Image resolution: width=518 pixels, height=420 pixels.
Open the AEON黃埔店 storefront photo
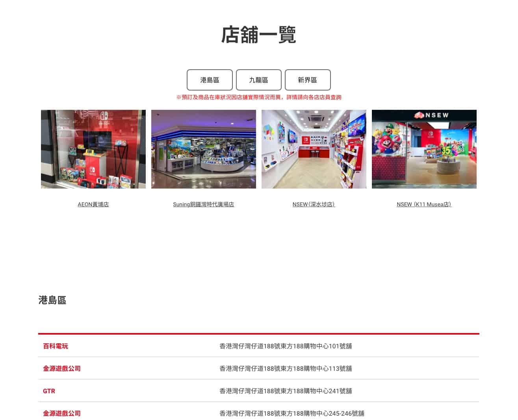point(93,149)
